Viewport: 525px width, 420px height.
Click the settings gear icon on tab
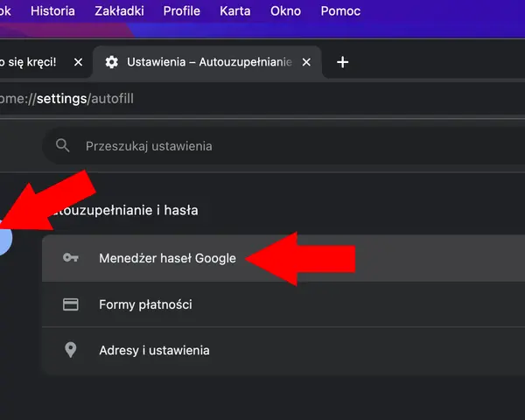pyautogui.click(x=111, y=62)
